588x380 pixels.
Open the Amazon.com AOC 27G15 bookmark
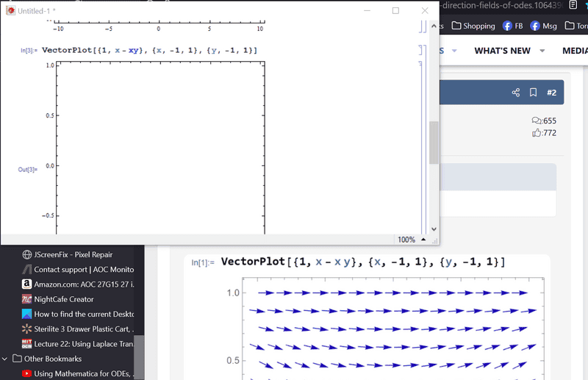82,284
